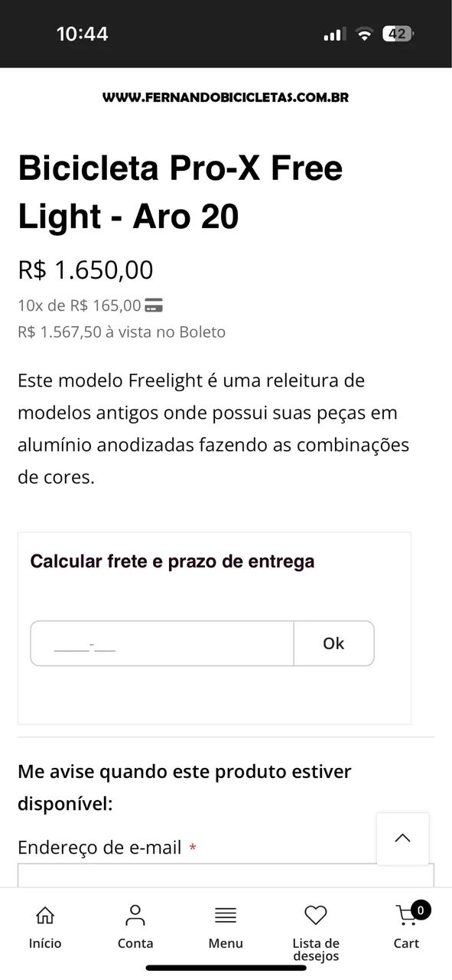
Task: Open www.fernandobicicletas.com.br header link
Action: point(226,97)
